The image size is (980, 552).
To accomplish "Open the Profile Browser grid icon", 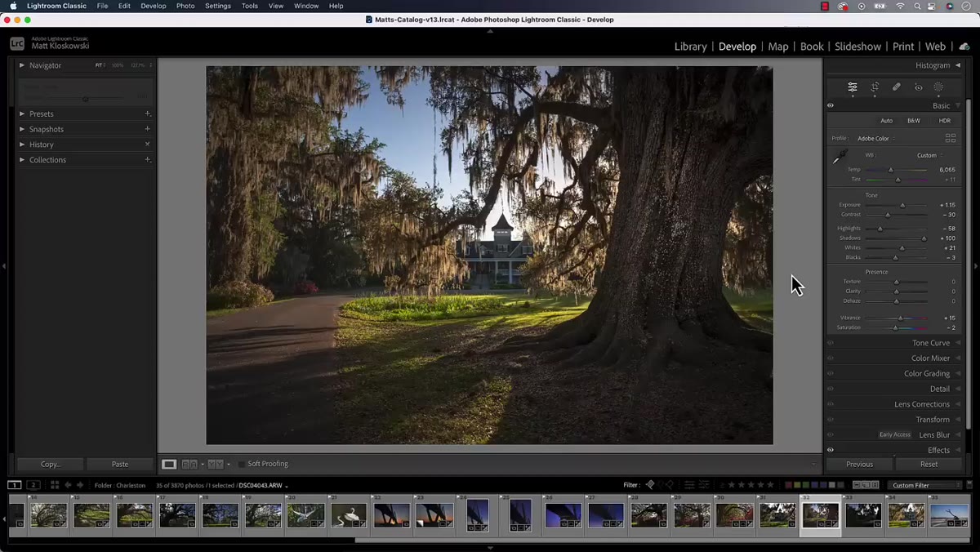I will pos(950,138).
